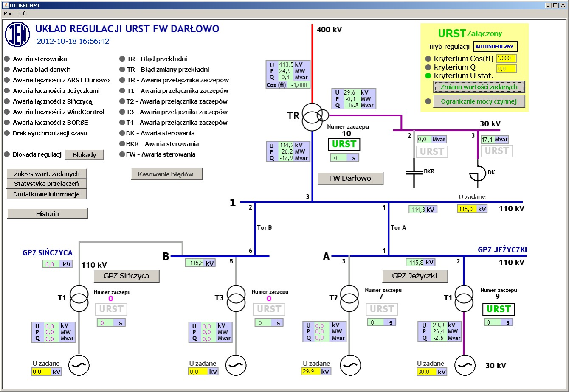569x392 pixels.
Task: Click the 17,1 Mvar value for DK
Action: (494, 139)
